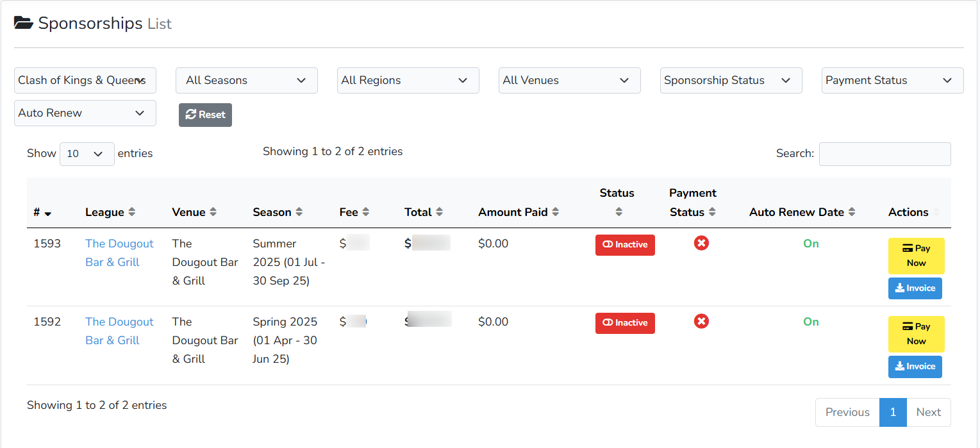Click Pay Now for Spring 2025 sponsorship
Image resolution: width=980 pixels, height=448 pixels.
tap(916, 334)
